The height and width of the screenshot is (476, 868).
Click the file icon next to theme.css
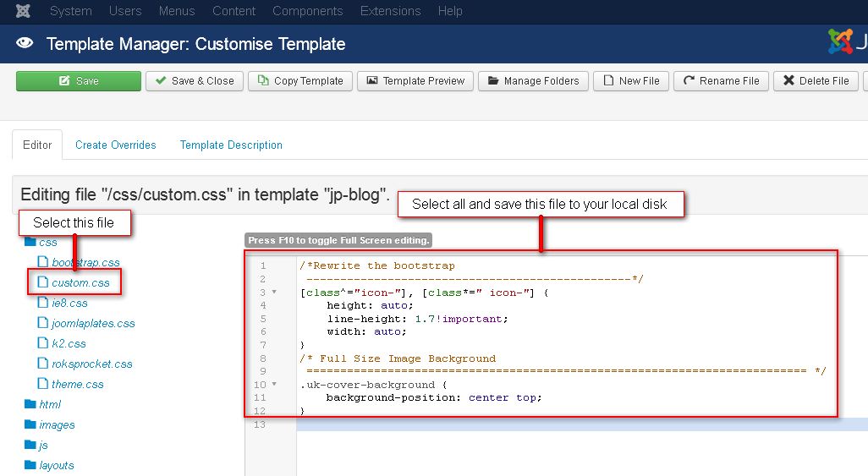pyautogui.click(x=42, y=383)
